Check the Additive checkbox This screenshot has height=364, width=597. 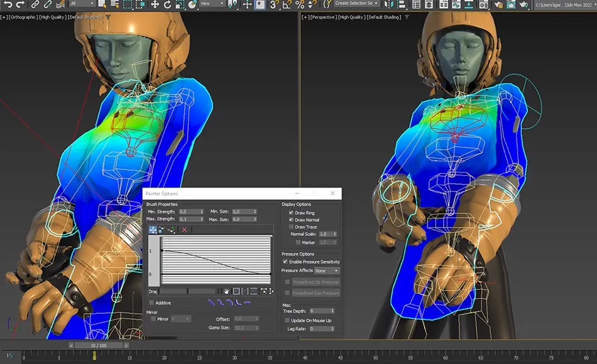(x=151, y=302)
